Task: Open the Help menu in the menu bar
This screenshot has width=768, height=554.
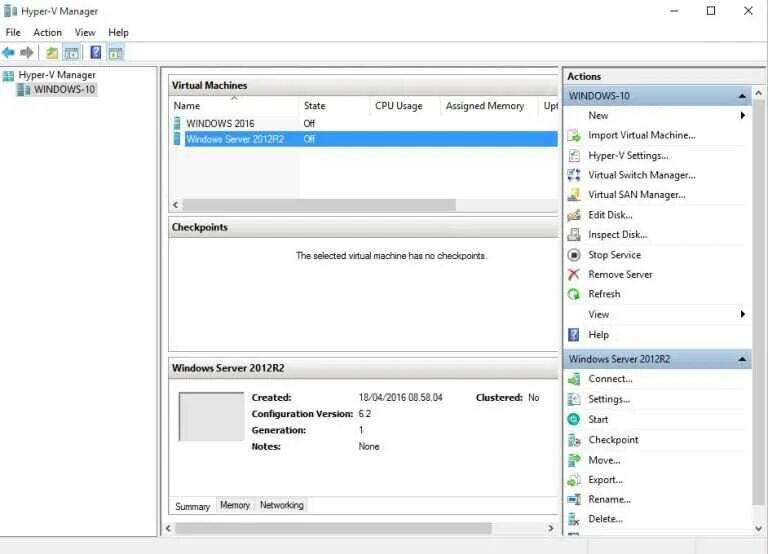Action: 118,32
